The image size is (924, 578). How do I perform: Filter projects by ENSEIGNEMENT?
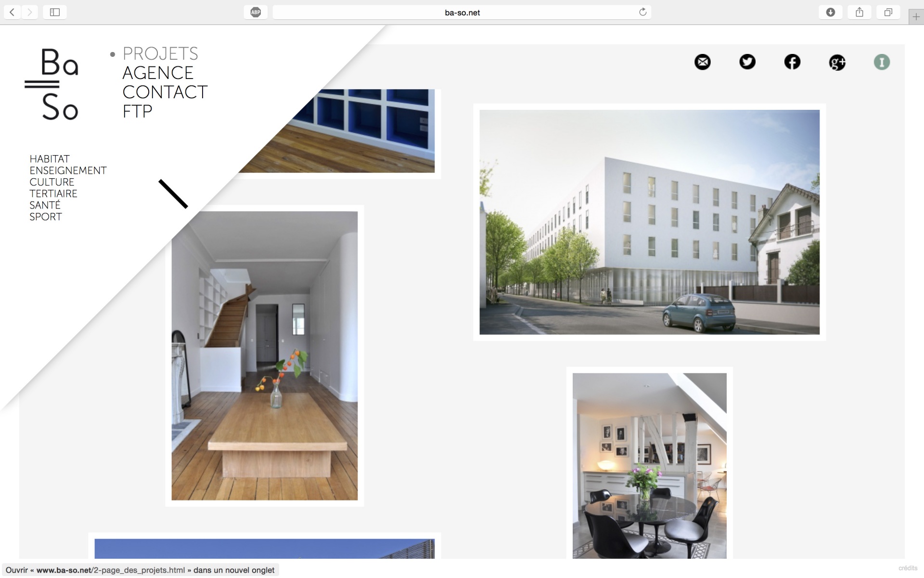coord(68,171)
